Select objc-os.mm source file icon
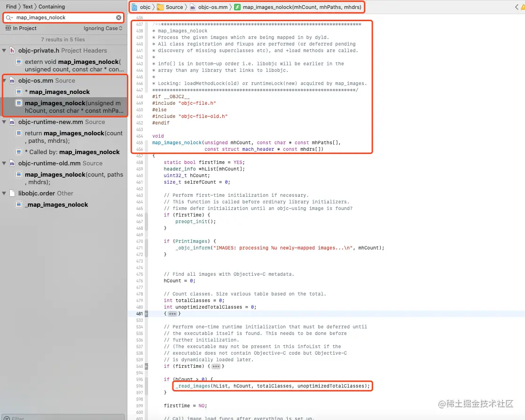This screenshot has height=420, width=525. (x=12, y=81)
